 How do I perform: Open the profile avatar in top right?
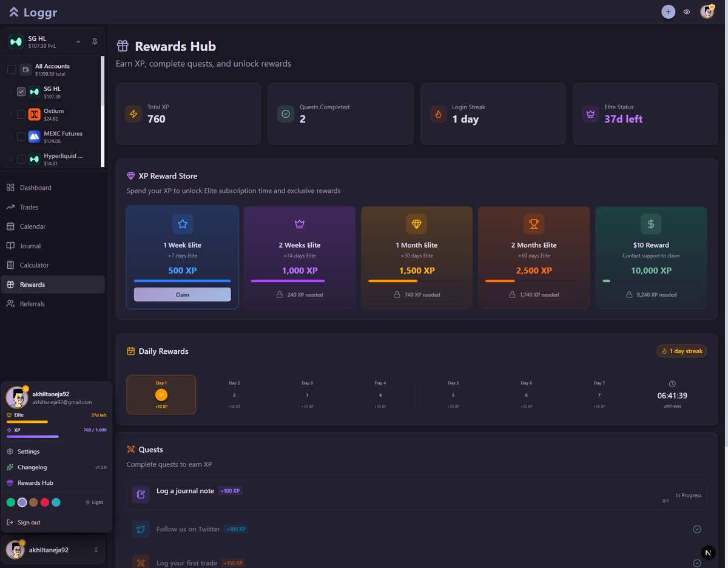707,12
